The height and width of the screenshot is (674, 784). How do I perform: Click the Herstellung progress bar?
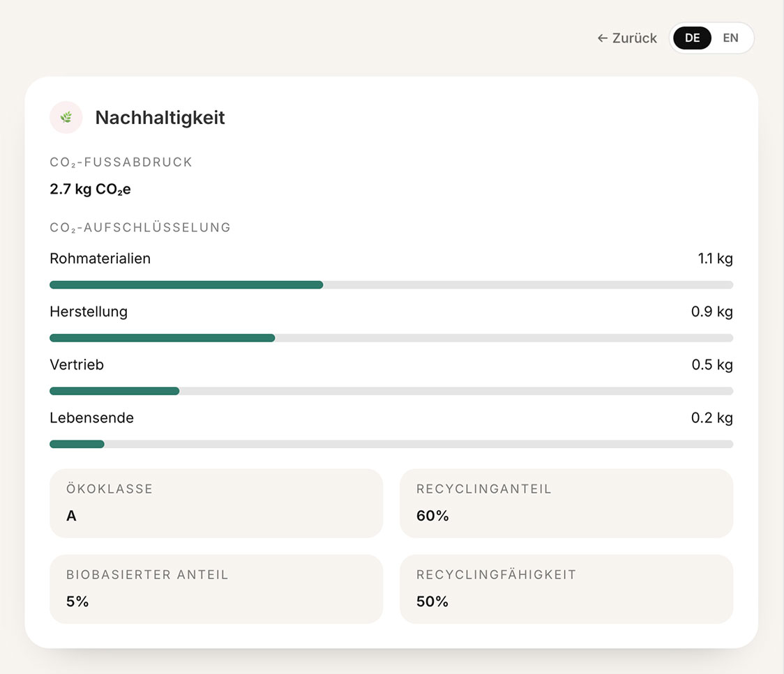(391, 338)
